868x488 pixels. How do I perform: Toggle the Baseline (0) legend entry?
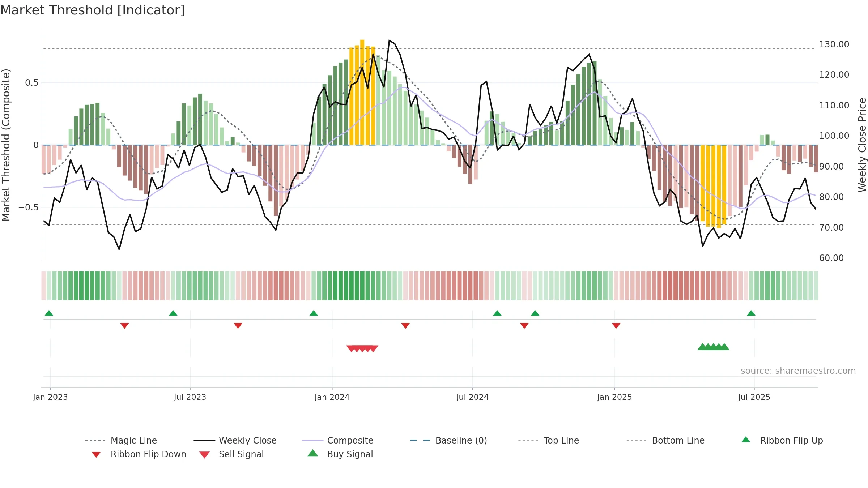448,440
